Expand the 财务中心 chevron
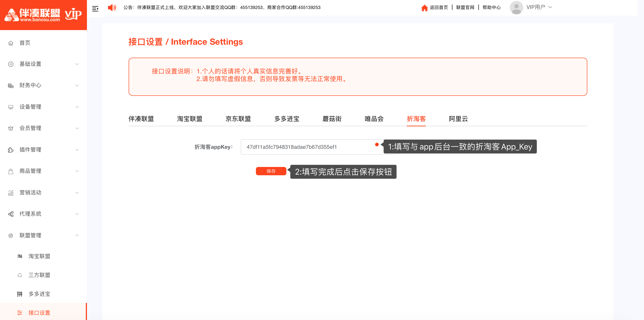 click(77, 85)
